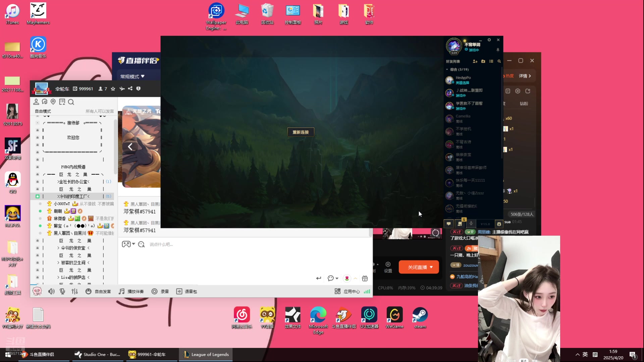
Task: Select friend Camellia in League friends list
Action: pyautogui.click(x=473, y=119)
